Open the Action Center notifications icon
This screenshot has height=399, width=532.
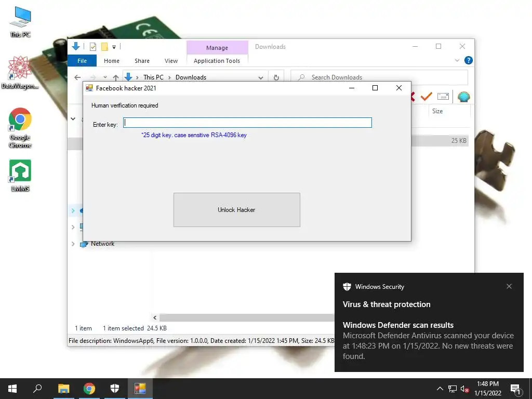pyautogui.click(x=516, y=389)
